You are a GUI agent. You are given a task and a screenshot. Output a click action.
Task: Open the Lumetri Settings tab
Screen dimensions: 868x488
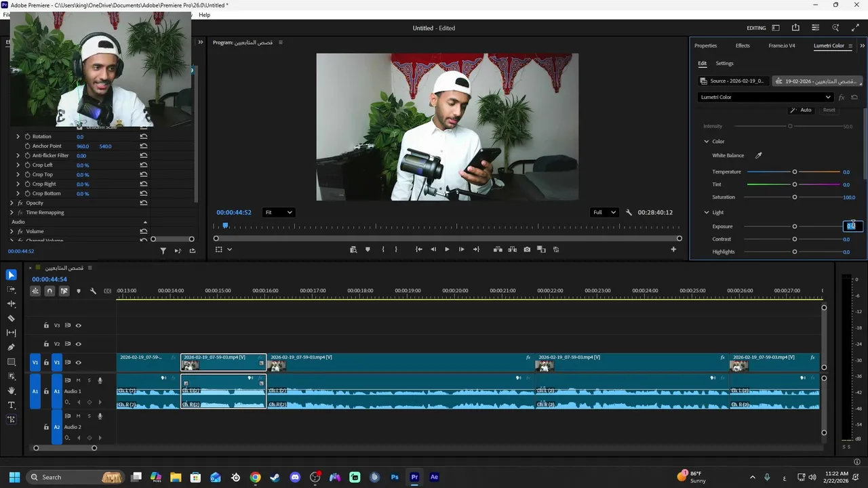pyautogui.click(x=724, y=64)
